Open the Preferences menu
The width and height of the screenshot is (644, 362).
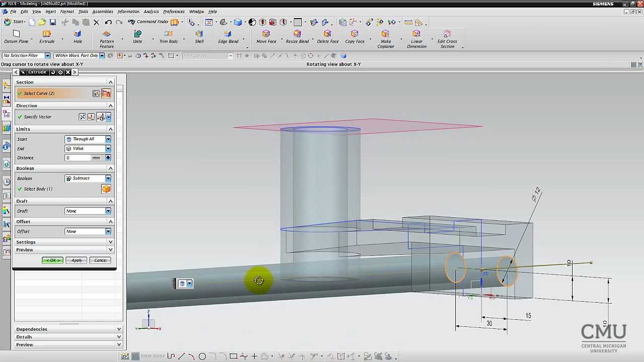click(174, 12)
